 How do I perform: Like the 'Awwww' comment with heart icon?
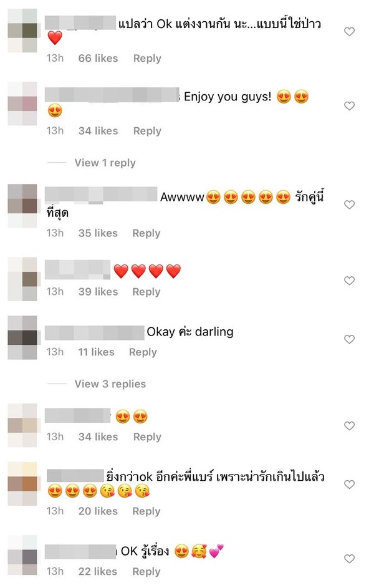[x=349, y=205]
